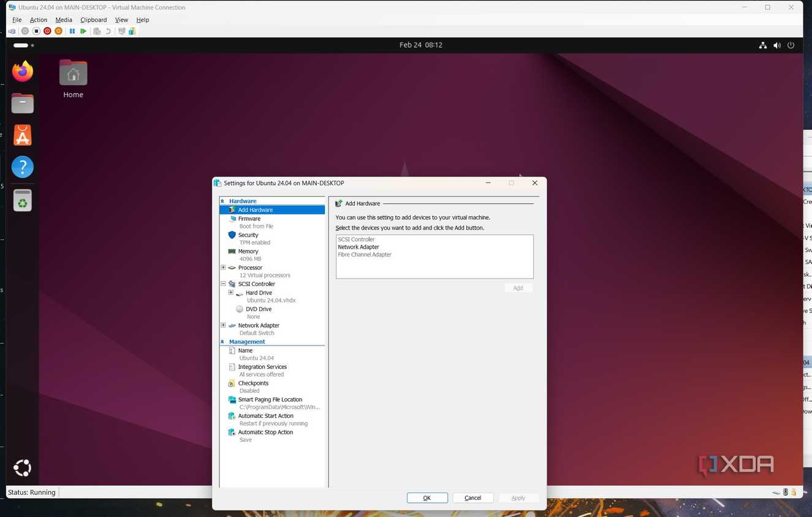Click the green Reset play icon
812x517 pixels.
(x=83, y=31)
